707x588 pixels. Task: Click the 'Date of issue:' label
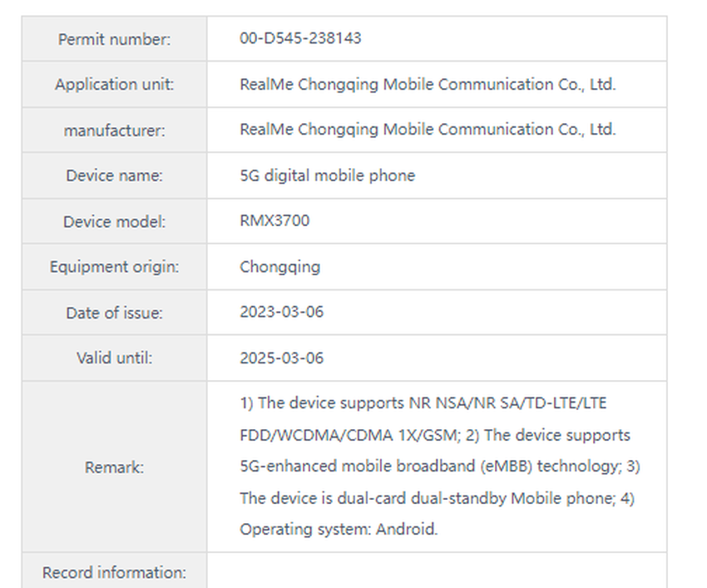point(114,314)
